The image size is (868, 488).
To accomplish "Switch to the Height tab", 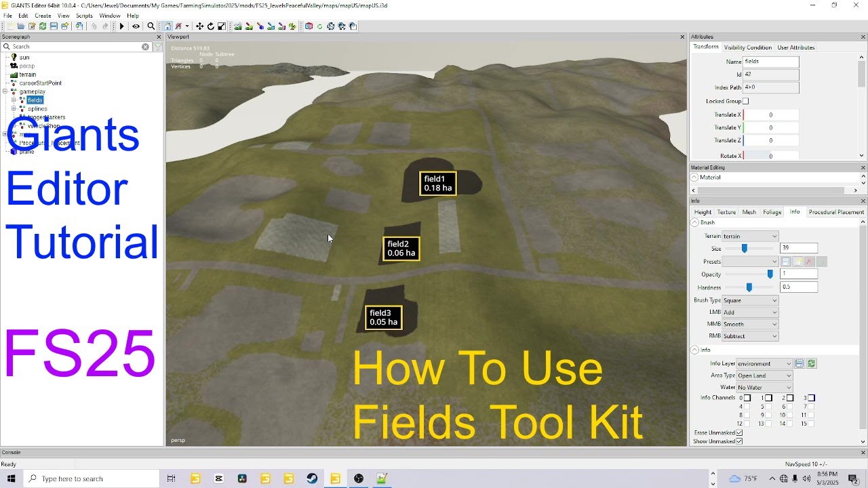I will pos(703,212).
